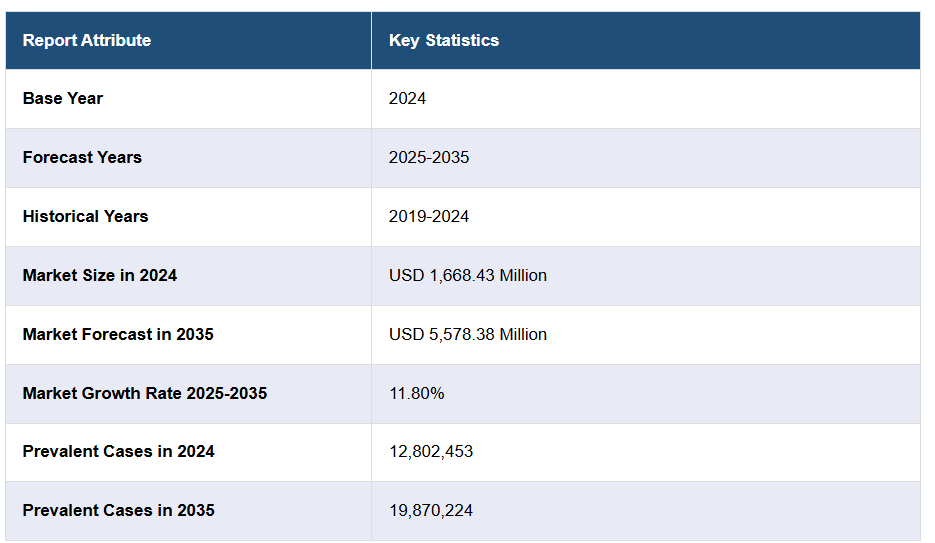The height and width of the screenshot is (543, 935).
Task: Select the Market Growth Rate 2025-2035 label
Action: 145,393
